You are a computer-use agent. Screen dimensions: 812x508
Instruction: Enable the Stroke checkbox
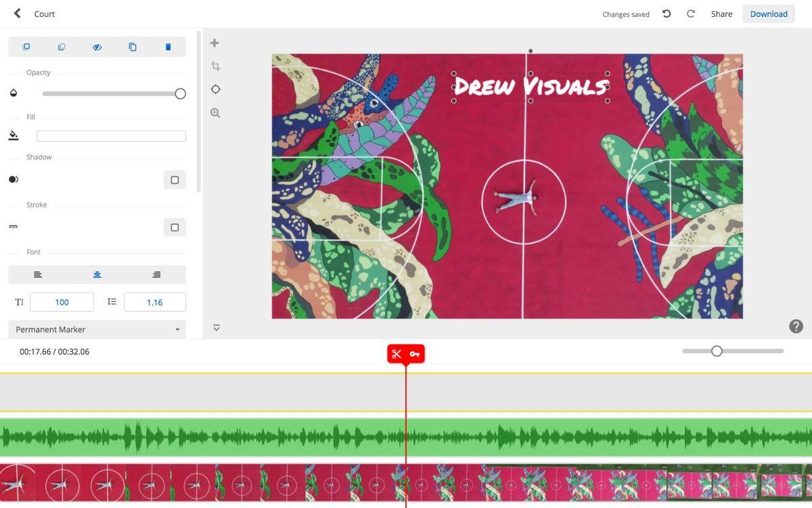pos(175,227)
